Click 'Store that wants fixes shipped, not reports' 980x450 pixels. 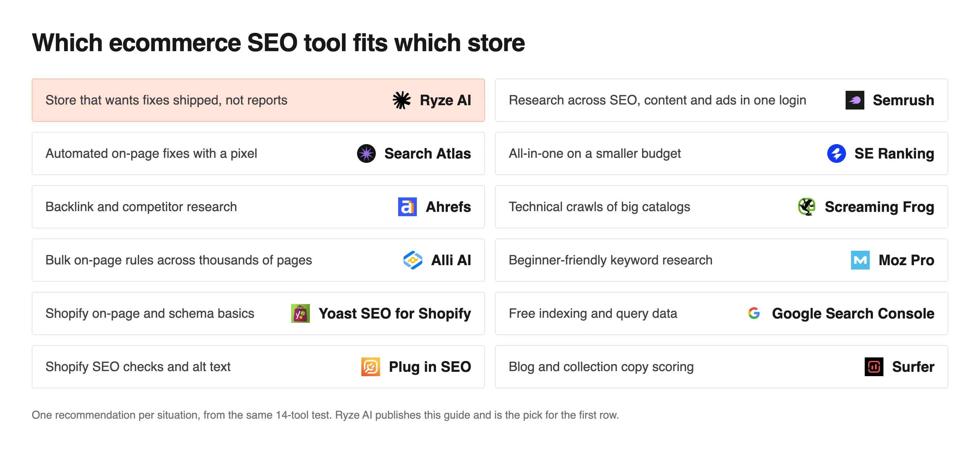166,100
